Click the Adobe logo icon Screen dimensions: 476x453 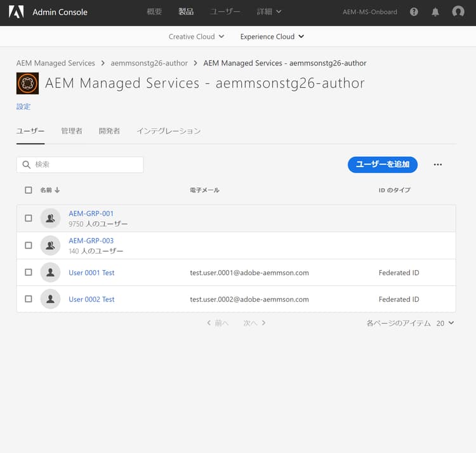16,12
